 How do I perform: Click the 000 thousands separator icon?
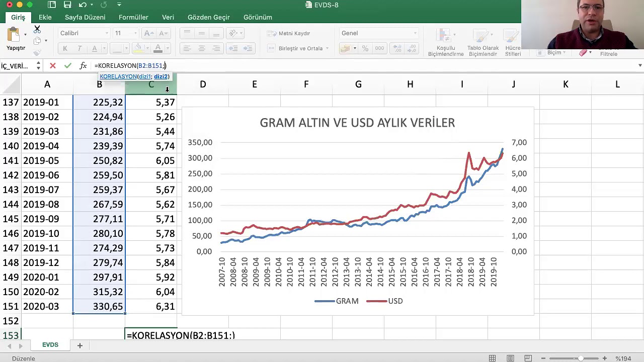click(380, 48)
